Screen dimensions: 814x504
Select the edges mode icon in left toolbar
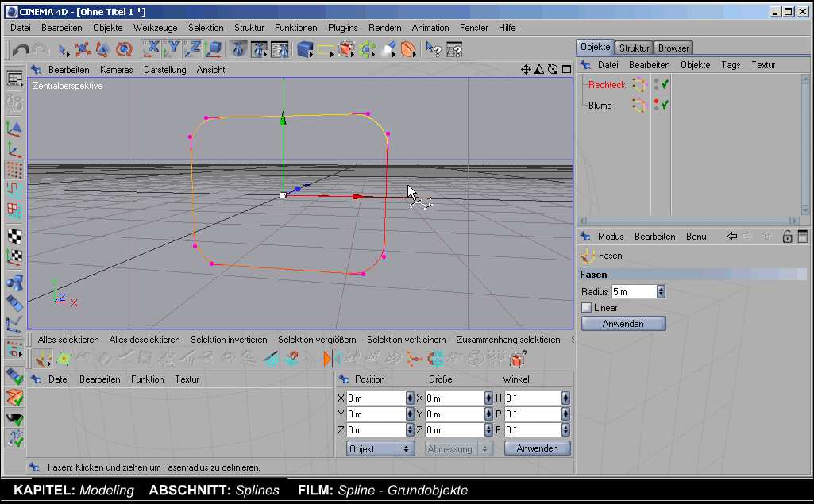click(x=14, y=190)
